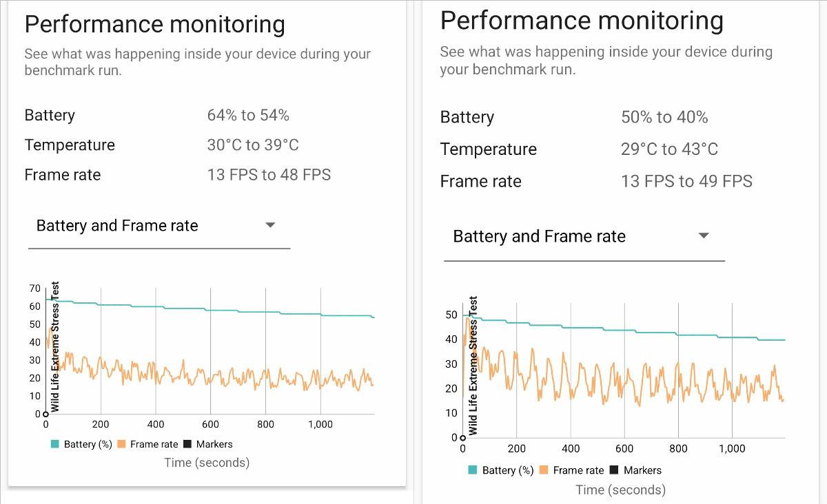Click teal Battery (%) legend swatch in left chart
This screenshot has width=827, height=504.
[x=55, y=445]
